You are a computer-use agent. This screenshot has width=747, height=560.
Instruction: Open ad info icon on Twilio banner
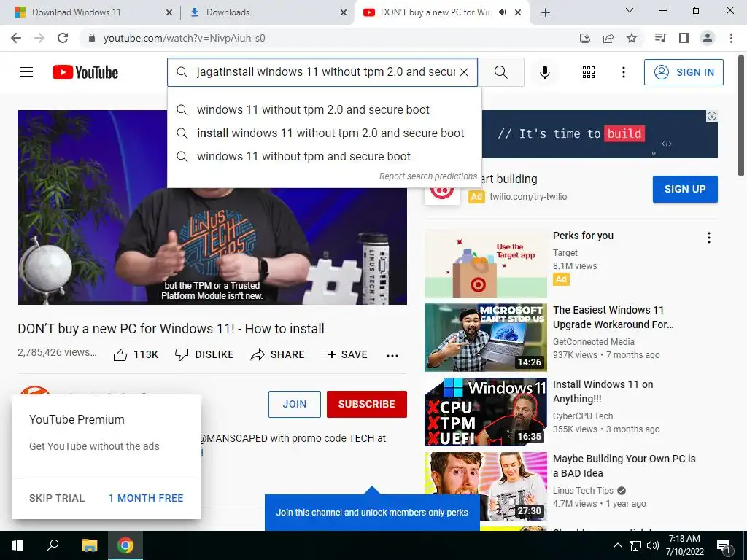pyautogui.click(x=712, y=116)
